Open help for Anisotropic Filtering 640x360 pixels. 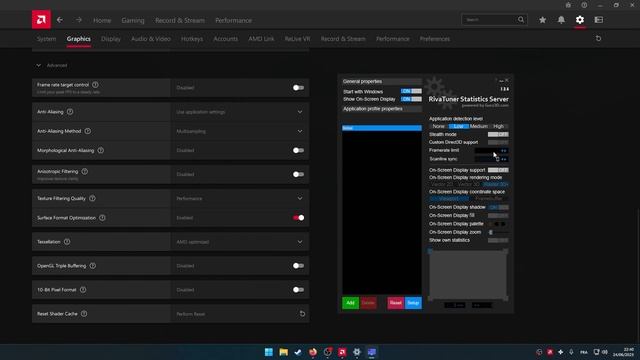[x=84, y=171]
